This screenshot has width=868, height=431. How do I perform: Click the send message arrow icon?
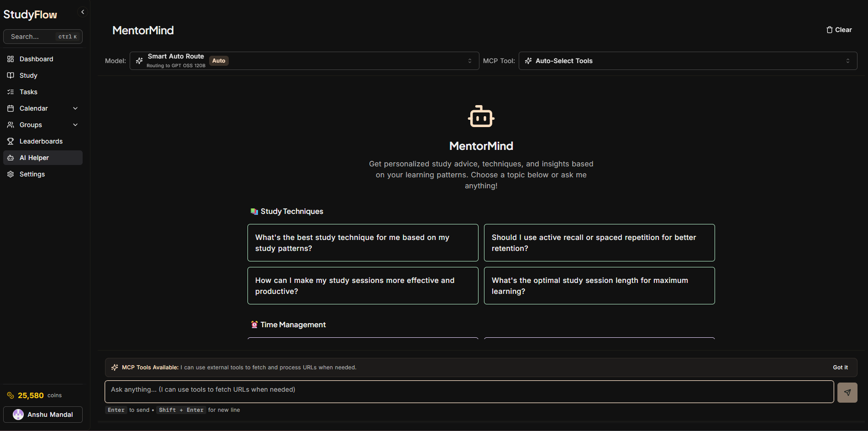click(847, 392)
